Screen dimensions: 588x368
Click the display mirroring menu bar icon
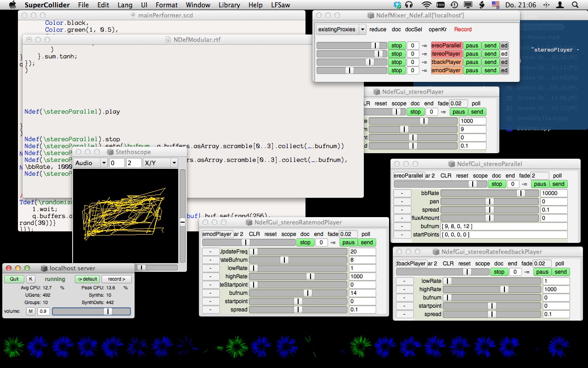(468, 5)
